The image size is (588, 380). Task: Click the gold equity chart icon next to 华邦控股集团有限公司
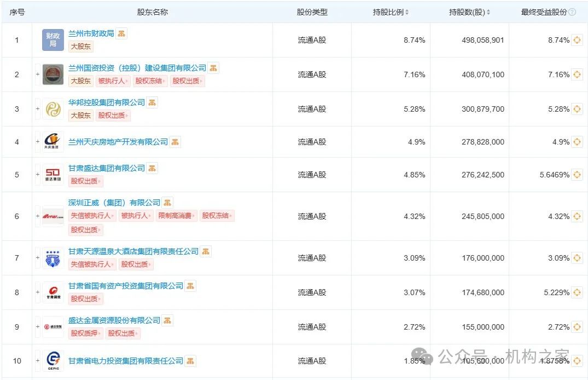[153, 102]
